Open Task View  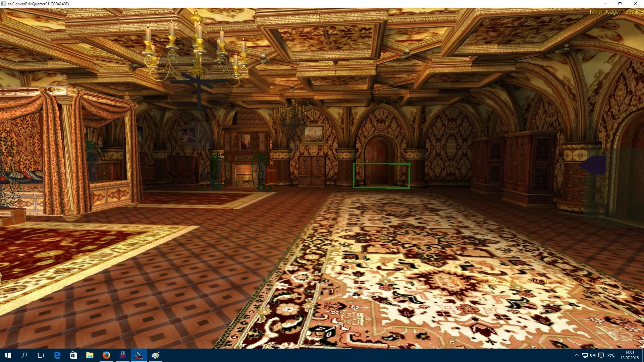(x=40, y=355)
